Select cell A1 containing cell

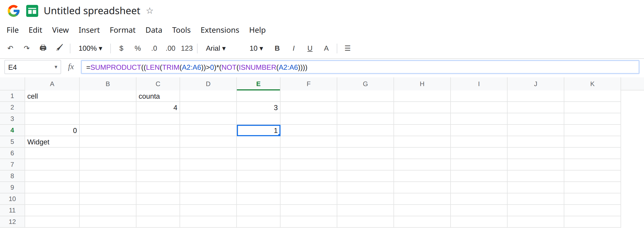click(52, 96)
